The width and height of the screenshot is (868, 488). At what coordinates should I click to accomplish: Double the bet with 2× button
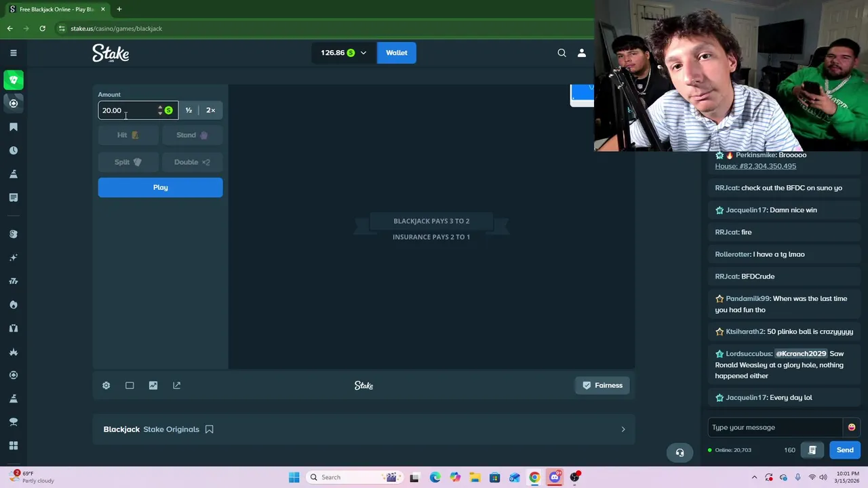(x=210, y=110)
